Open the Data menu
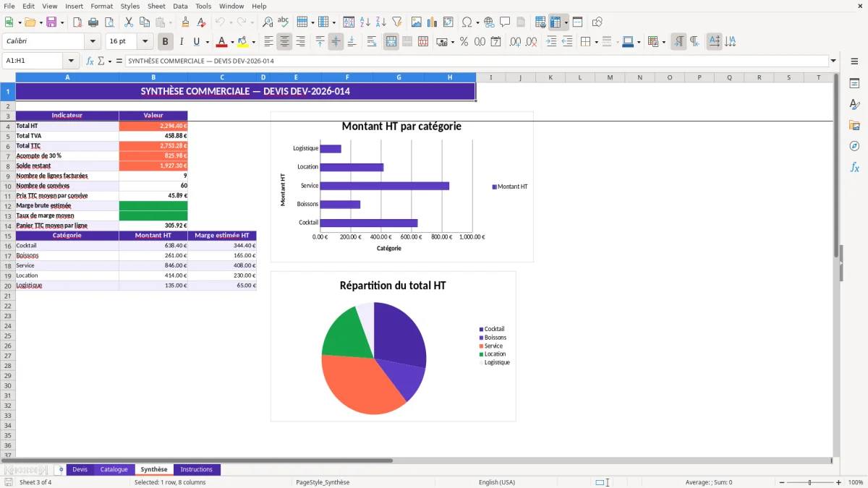 pyautogui.click(x=180, y=6)
